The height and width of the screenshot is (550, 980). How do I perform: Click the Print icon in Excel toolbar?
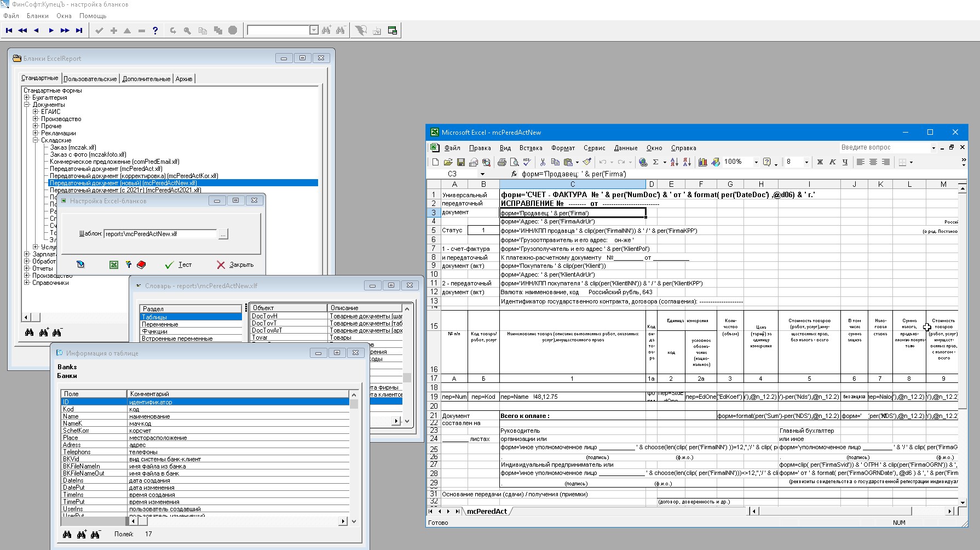(x=501, y=162)
